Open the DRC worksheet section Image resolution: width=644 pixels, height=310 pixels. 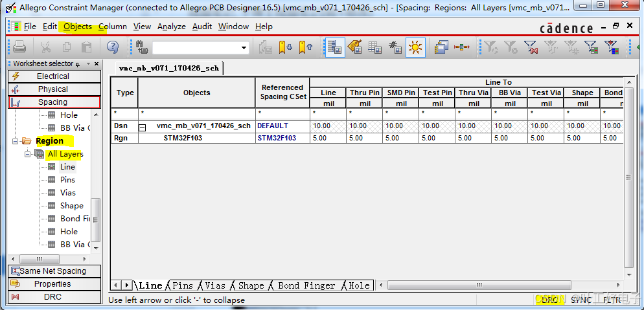coord(54,297)
